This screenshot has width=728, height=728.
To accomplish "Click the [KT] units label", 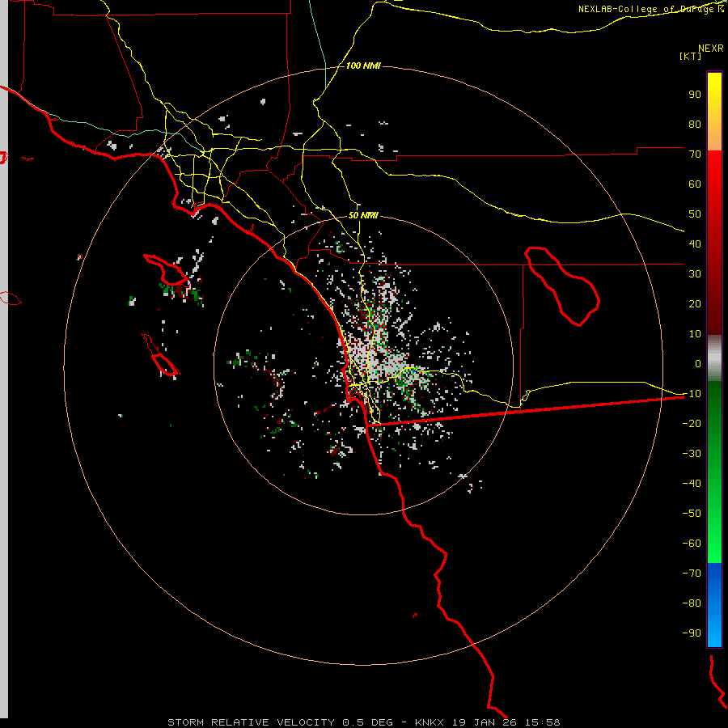I will [691, 56].
